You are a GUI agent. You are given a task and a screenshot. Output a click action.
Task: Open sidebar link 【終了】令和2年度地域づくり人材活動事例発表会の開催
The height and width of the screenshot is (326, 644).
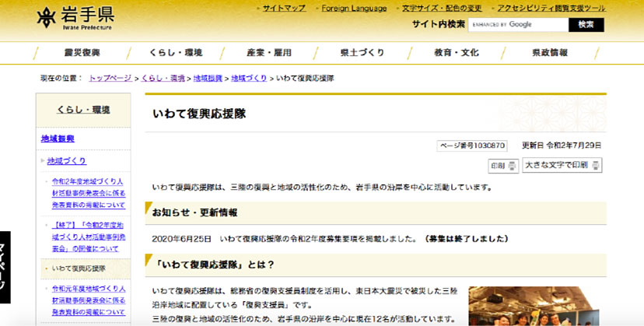click(x=89, y=237)
